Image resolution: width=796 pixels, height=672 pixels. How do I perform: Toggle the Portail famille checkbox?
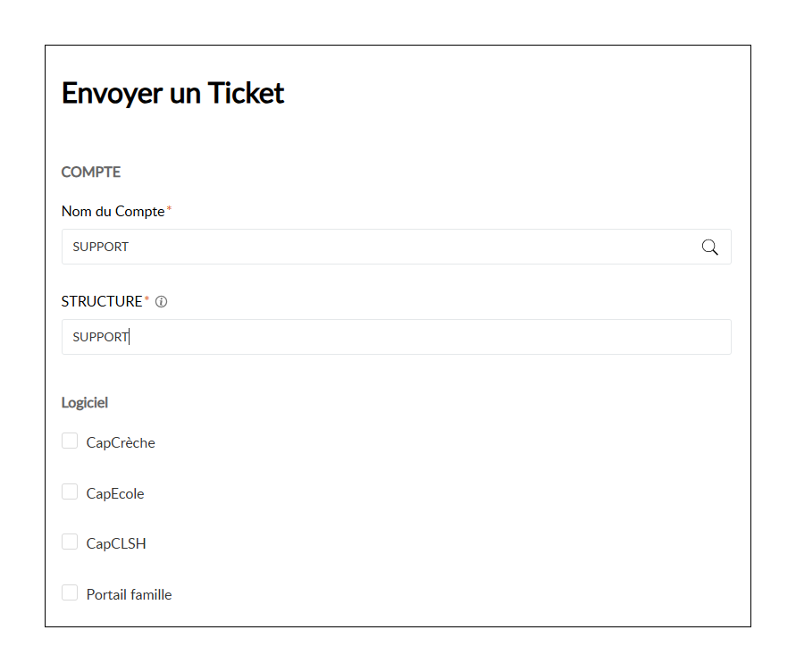click(70, 593)
